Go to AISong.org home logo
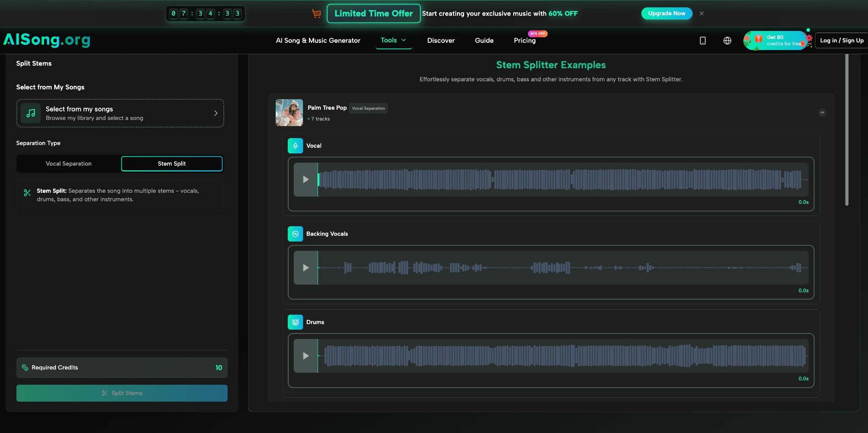The height and width of the screenshot is (433, 868). coord(47,40)
